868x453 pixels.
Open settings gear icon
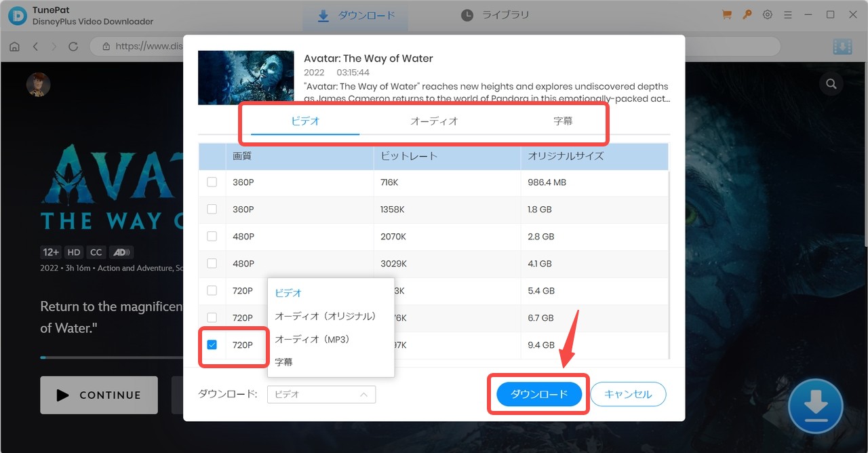pos(768,14)
